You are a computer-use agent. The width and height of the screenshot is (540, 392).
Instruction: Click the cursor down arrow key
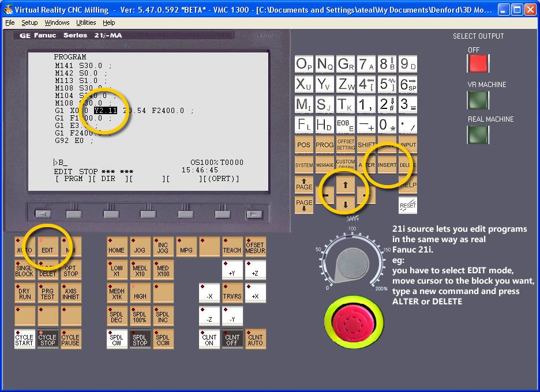pos(346,205)
